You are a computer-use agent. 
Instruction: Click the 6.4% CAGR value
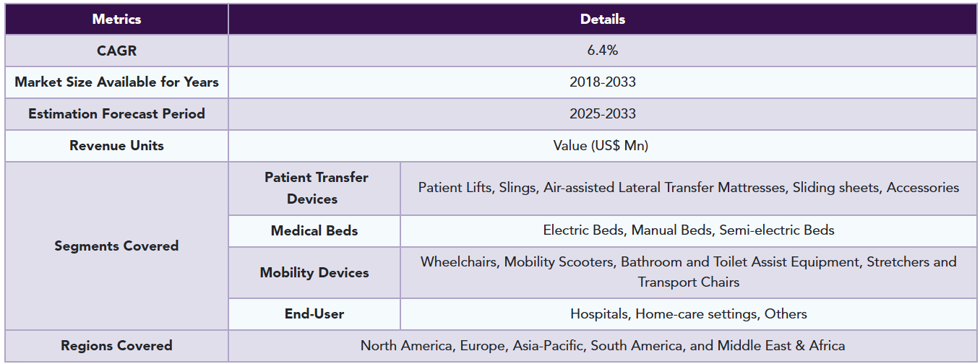pyautogui.click(x=603, y=51)
